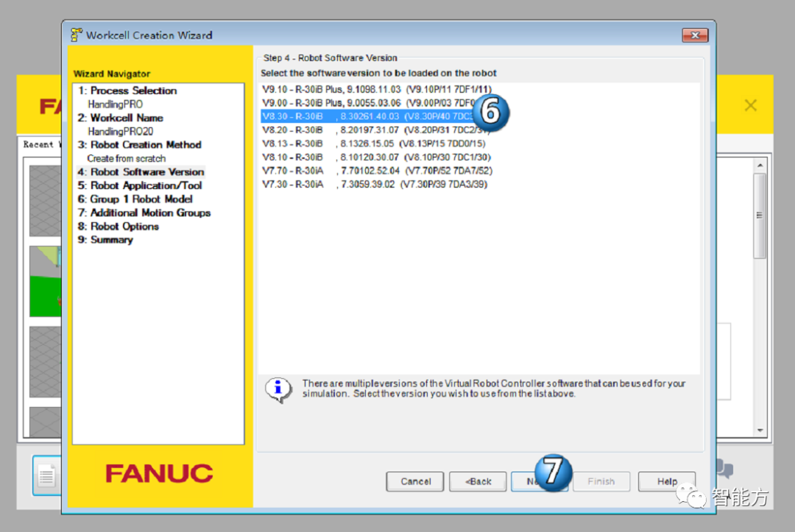Click the Cancel button in wizard
Viewport: 795px width, 532px height.
(414, 481)
